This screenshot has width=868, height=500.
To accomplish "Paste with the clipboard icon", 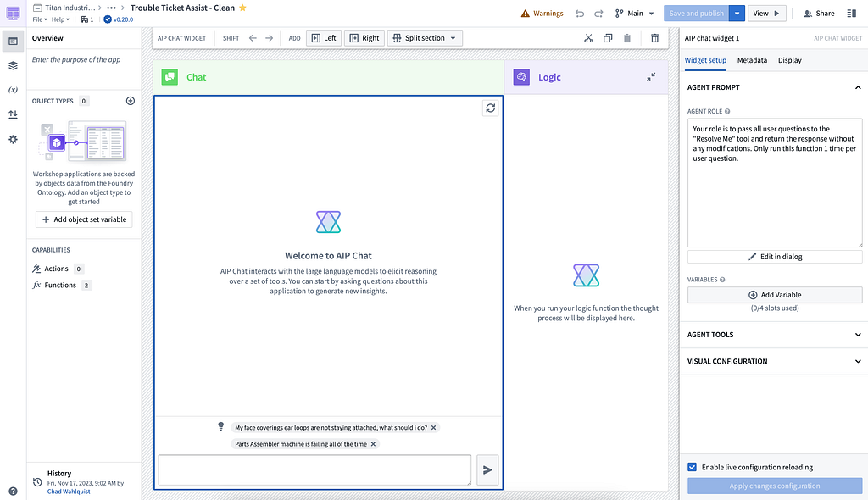I will point(627,38).
